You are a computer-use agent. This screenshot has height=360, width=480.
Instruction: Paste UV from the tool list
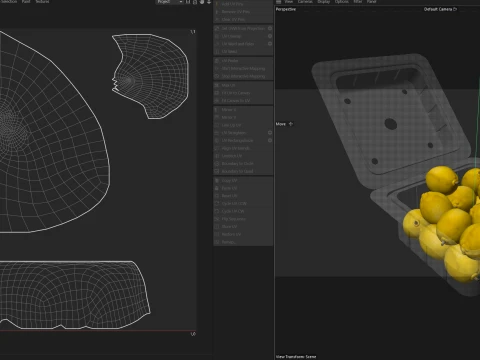(x=243, y=188)
